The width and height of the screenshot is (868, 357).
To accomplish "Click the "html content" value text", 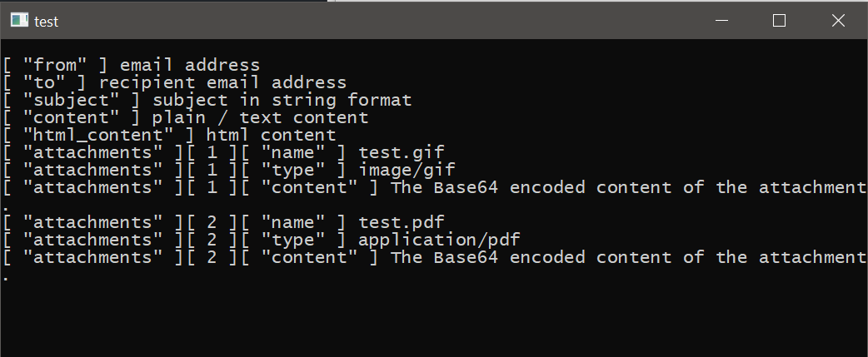I will click(x=271, y=135).
